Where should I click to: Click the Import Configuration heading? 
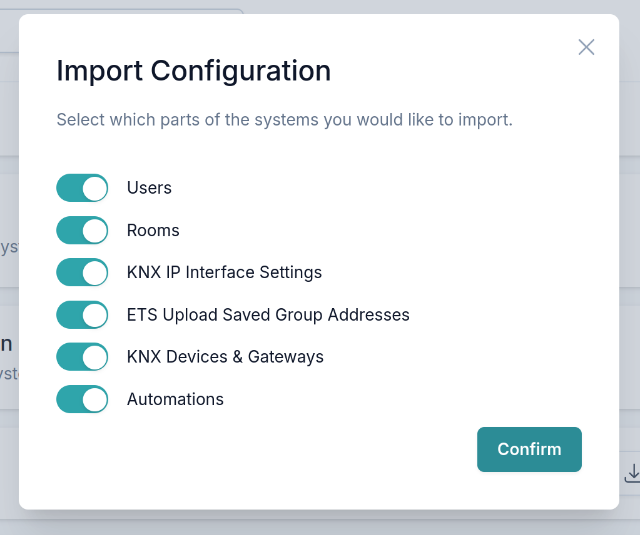tap(193, 71)
